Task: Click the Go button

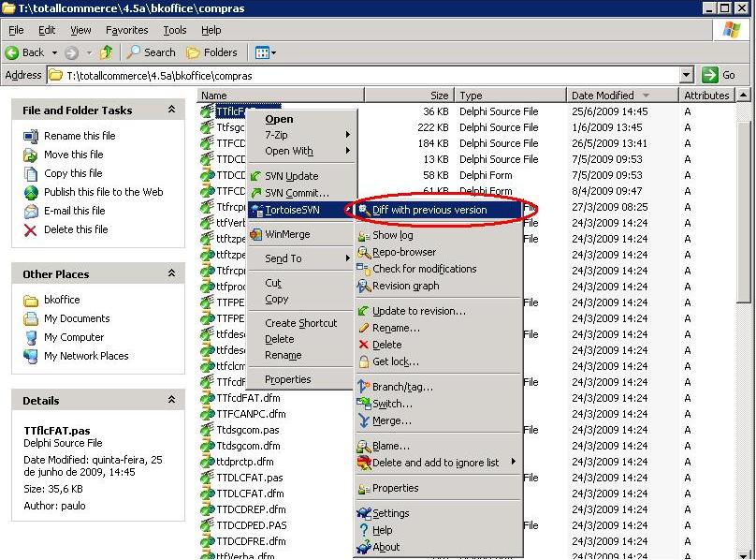Action: click(719, 75)
